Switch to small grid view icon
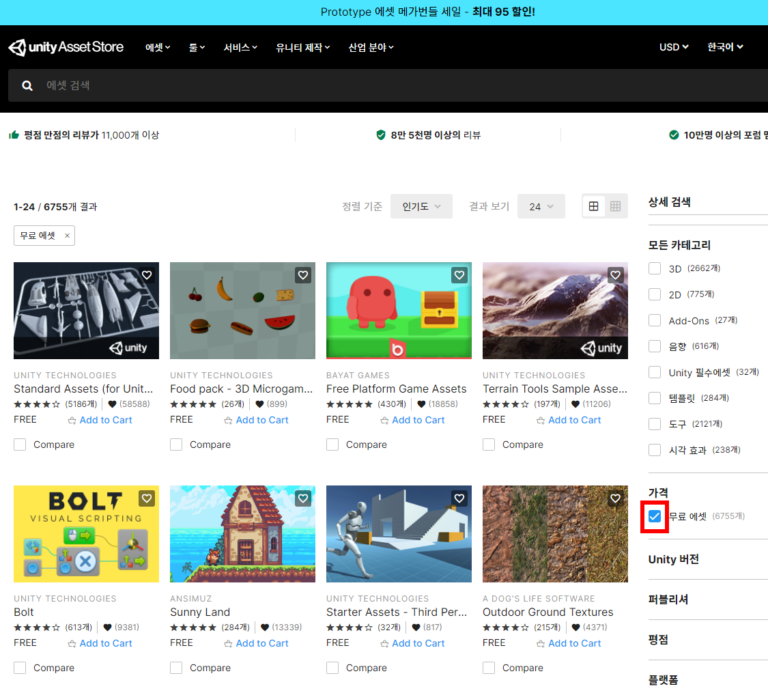This screenshot has height=691, width=768. 616,206
